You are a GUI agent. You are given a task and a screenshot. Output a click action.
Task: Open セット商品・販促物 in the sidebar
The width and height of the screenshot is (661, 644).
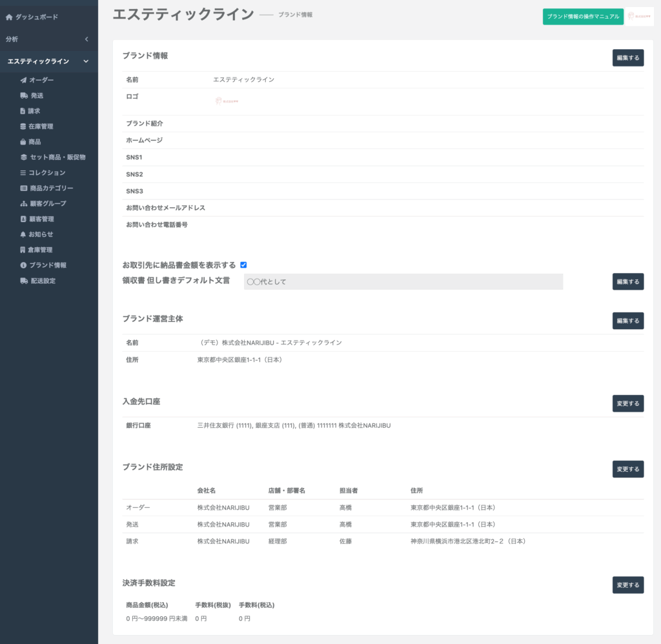[57, 157]
